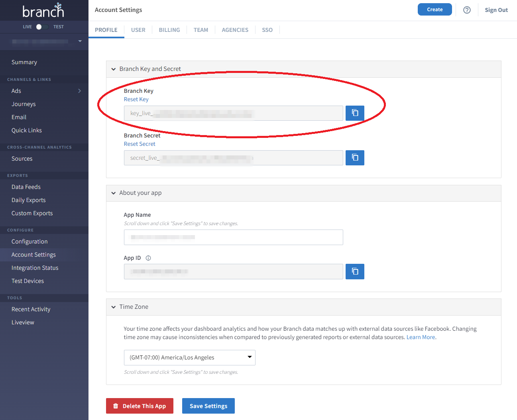
Task: Copy the Branch Key to clipboard
Action: tap(355, 113)
